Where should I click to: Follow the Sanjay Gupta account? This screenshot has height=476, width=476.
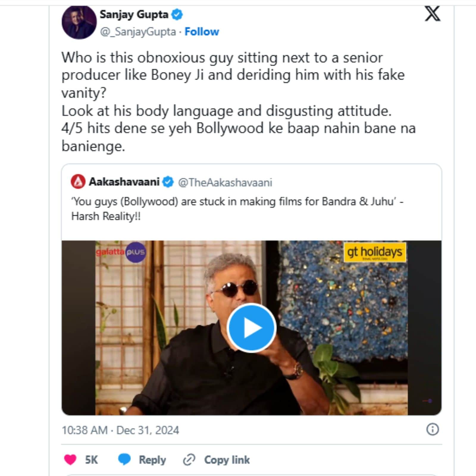pos(202,32)
